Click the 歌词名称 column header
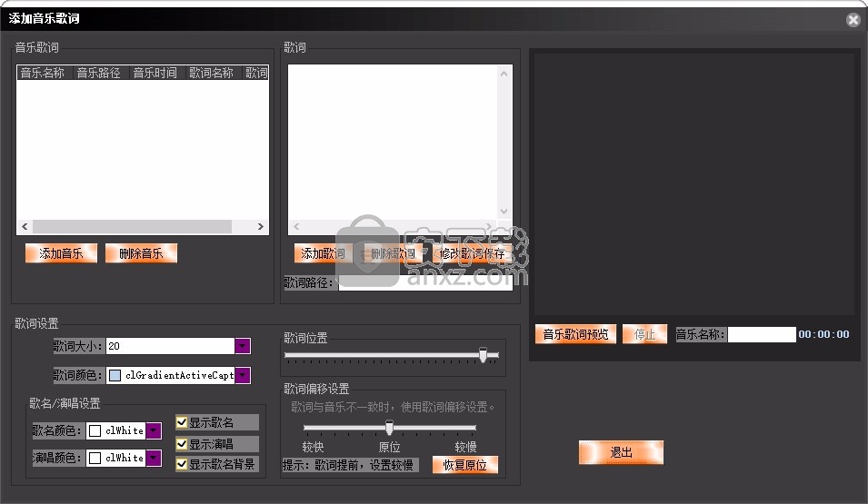Image resolution: width=868 pixels, height=504 pixels. click(213, 73)
